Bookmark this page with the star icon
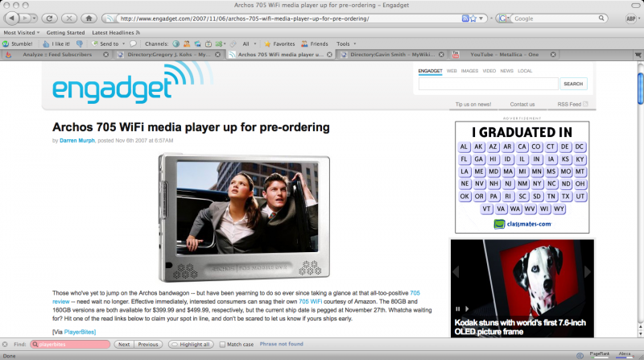This screenshot has height=360, width=644. click(473, 19)
